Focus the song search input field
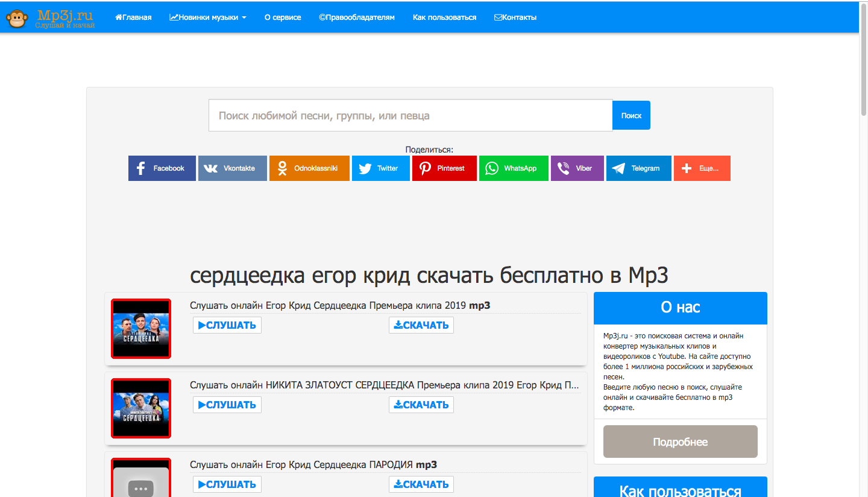This screenshot has height=497, width=868. point(410,115)
